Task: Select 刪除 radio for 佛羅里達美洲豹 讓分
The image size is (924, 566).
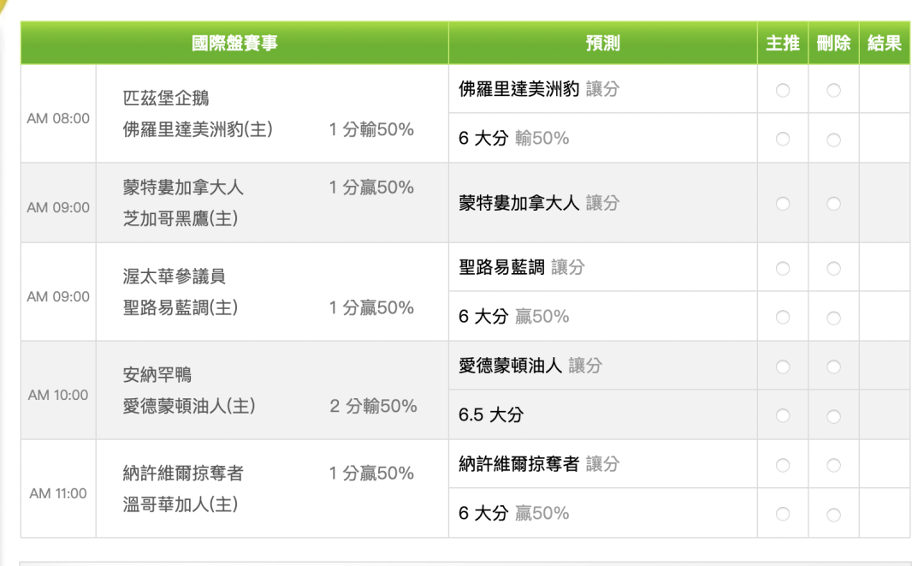Action: pyautogui.click(x=833, y=90)
